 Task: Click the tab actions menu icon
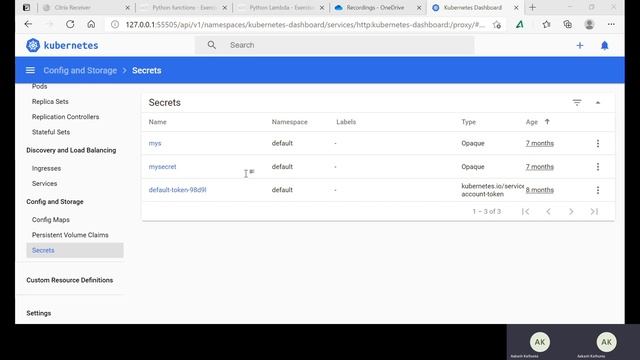tap(26, 7)
